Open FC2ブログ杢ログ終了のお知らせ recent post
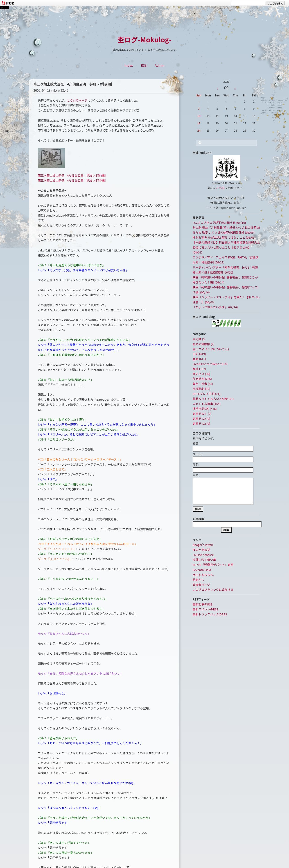Viewport: 289px width, 868px height. coord(219,223)
